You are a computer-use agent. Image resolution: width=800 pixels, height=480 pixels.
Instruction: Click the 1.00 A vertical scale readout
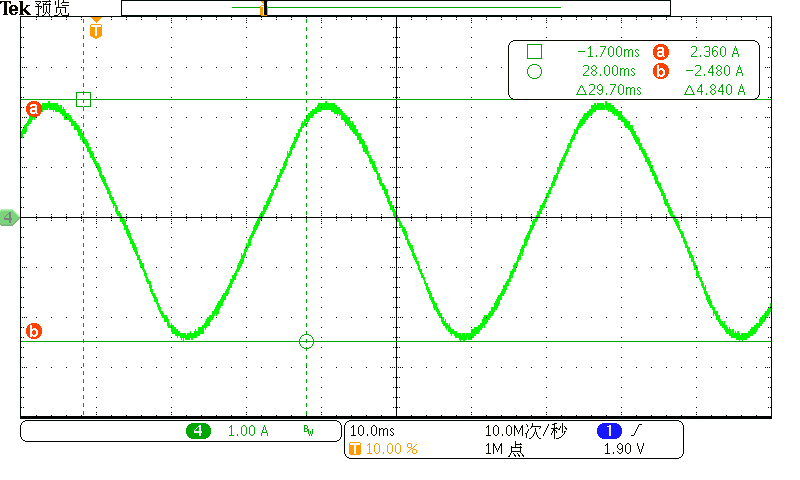[249, 431]
